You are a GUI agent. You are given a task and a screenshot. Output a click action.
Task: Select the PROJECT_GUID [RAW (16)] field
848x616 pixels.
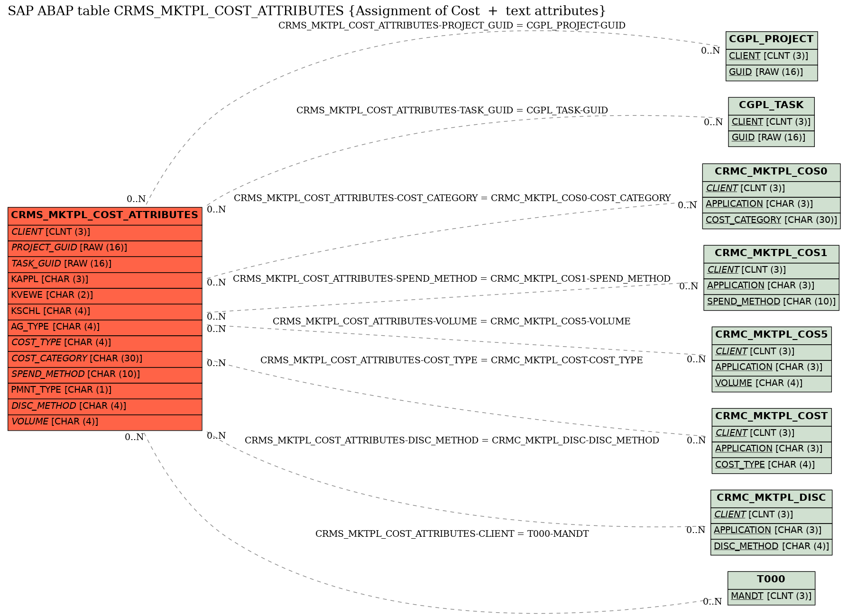(105, 248)
